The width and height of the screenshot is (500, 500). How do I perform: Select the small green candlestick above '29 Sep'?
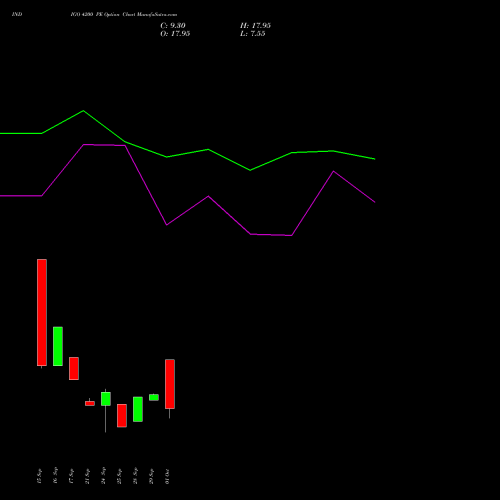tap(154, 397)
